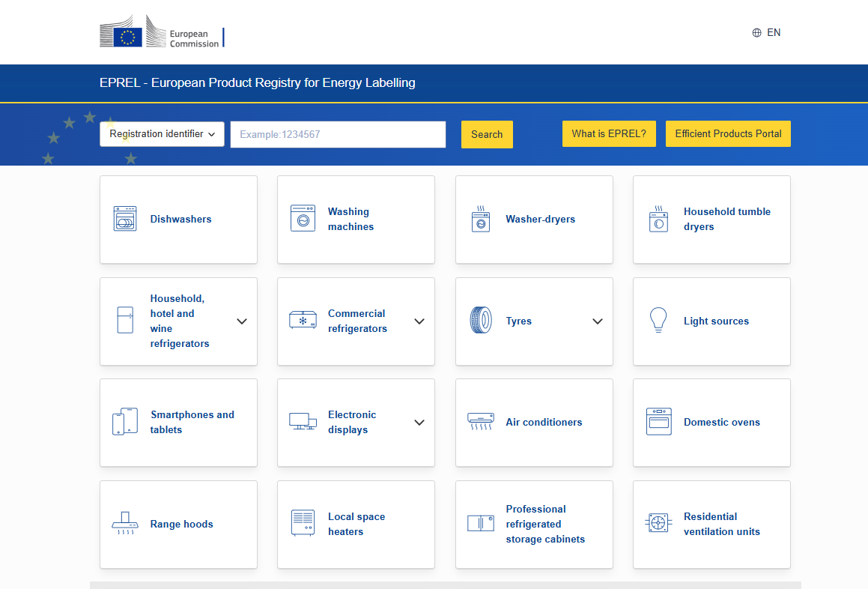Open the Dishwashers category label
Screen dimensions: 868x589
(181, 220)
